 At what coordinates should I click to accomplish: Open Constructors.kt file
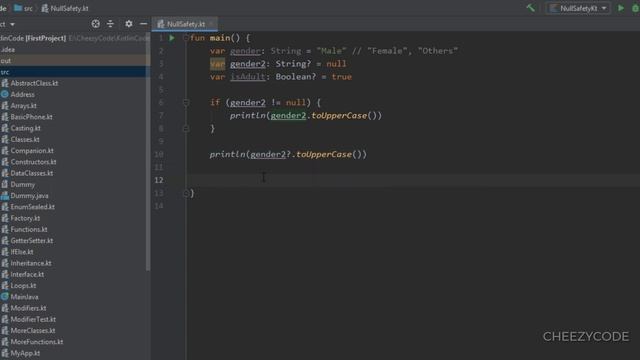pyautogui.click(x=33, y=162)
